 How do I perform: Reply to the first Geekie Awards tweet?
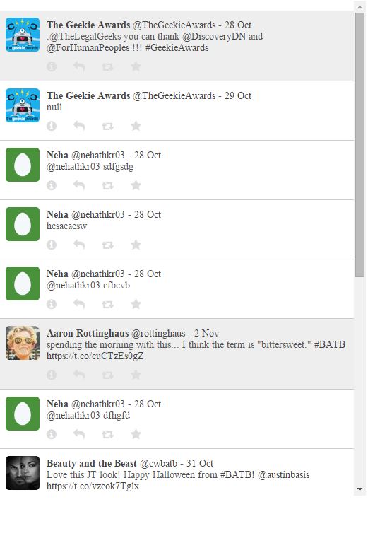(79, 66)
